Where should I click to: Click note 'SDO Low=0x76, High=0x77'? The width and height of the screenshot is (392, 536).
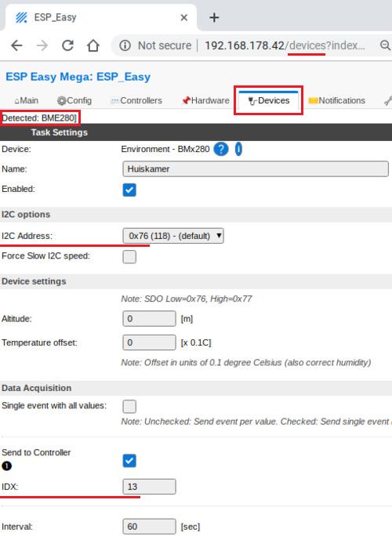[187, 299]
